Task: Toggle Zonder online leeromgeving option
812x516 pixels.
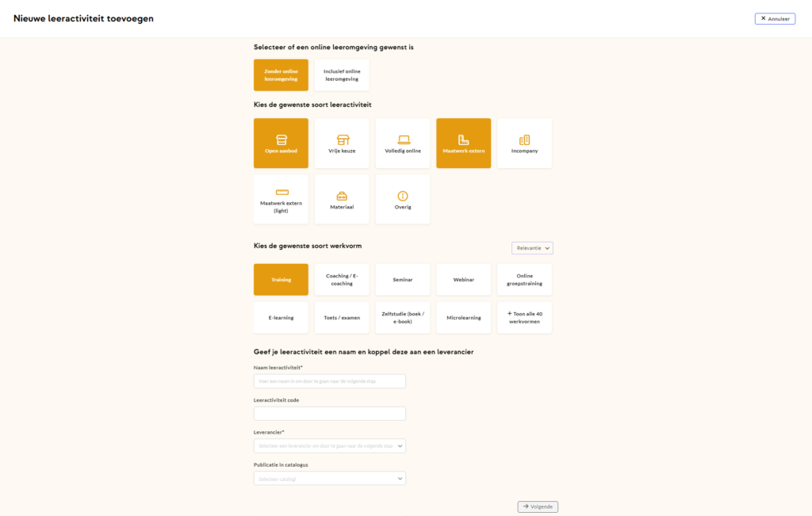Action: 281,75
